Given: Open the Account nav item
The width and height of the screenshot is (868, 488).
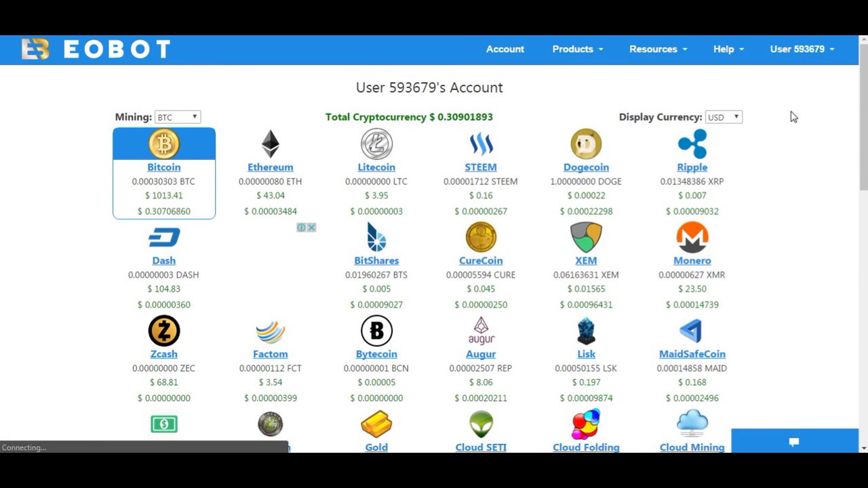Looking at the screenshot, I should pyautogui.click(x=505, y=49).
